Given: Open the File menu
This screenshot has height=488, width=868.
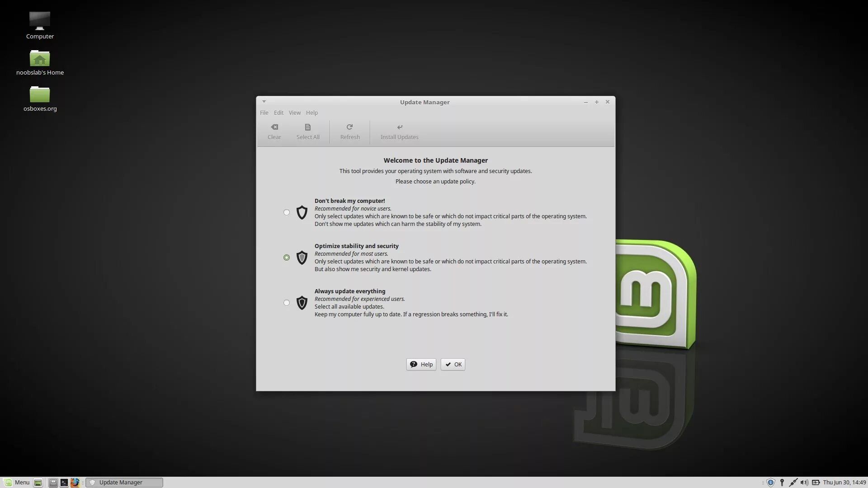Looking at the screenshot, I should tap(264, 113).
